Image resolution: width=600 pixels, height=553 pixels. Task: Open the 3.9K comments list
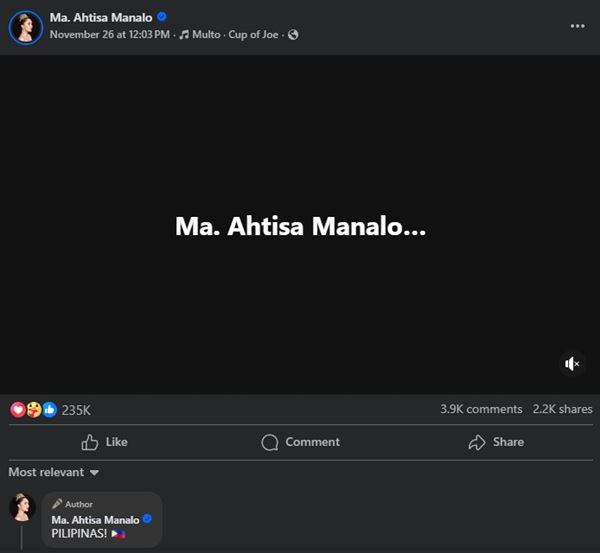pyautogui.click(x=481, y=409)
